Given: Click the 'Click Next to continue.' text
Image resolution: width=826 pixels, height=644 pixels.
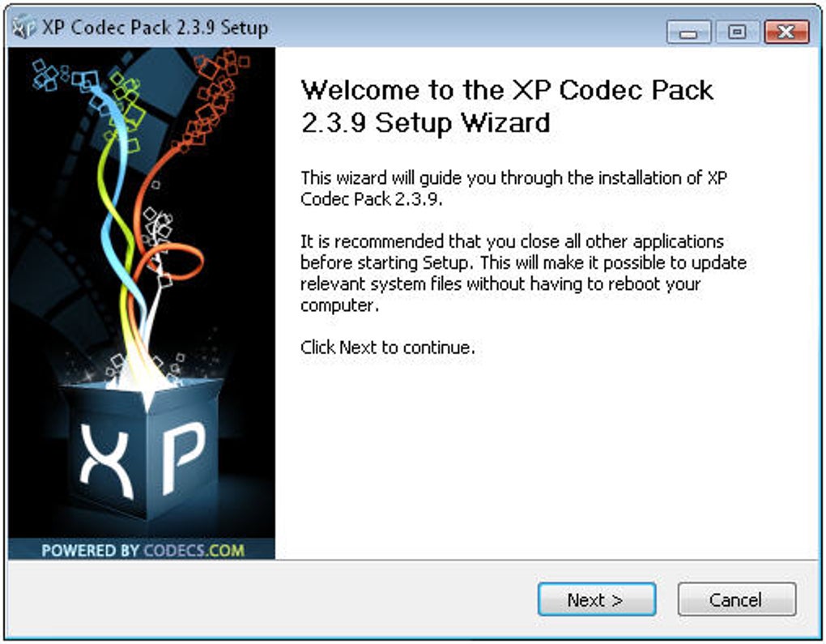Looking at the screenshot, I should tap(388, 348).
